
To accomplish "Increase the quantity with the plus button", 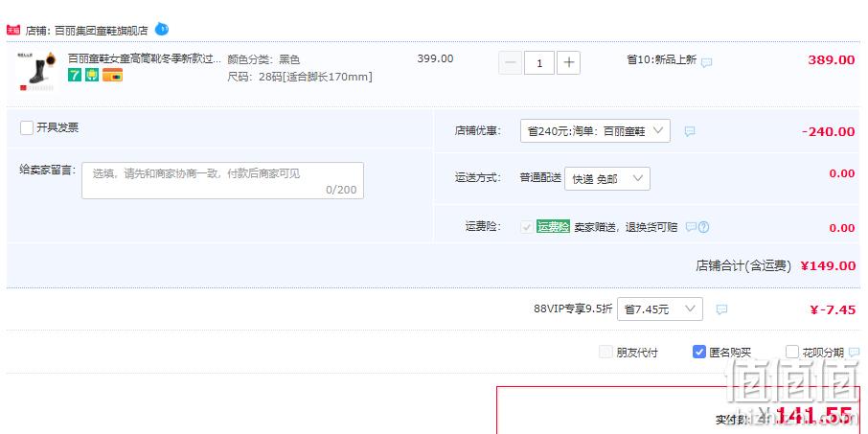I will pos(568,62).
